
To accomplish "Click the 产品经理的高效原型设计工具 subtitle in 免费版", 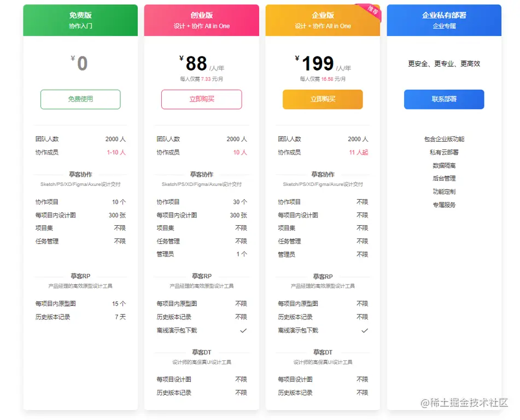I will [x=80, y=286].
